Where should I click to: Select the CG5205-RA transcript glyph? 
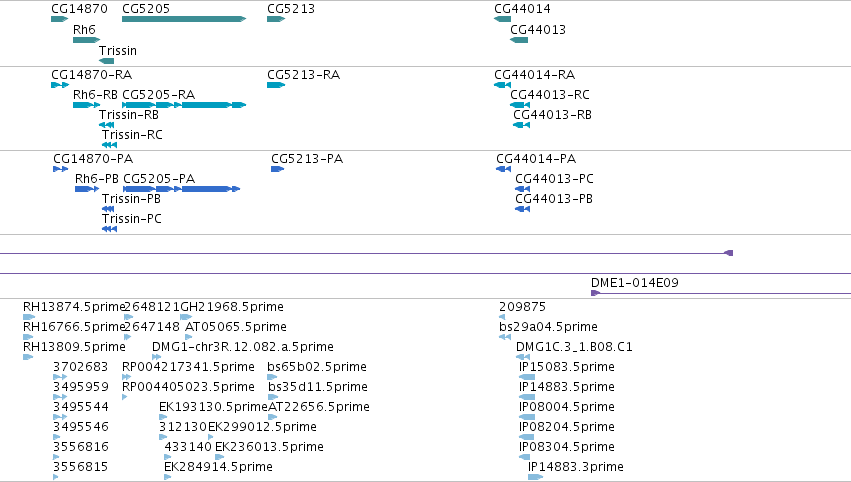point(184,105)
